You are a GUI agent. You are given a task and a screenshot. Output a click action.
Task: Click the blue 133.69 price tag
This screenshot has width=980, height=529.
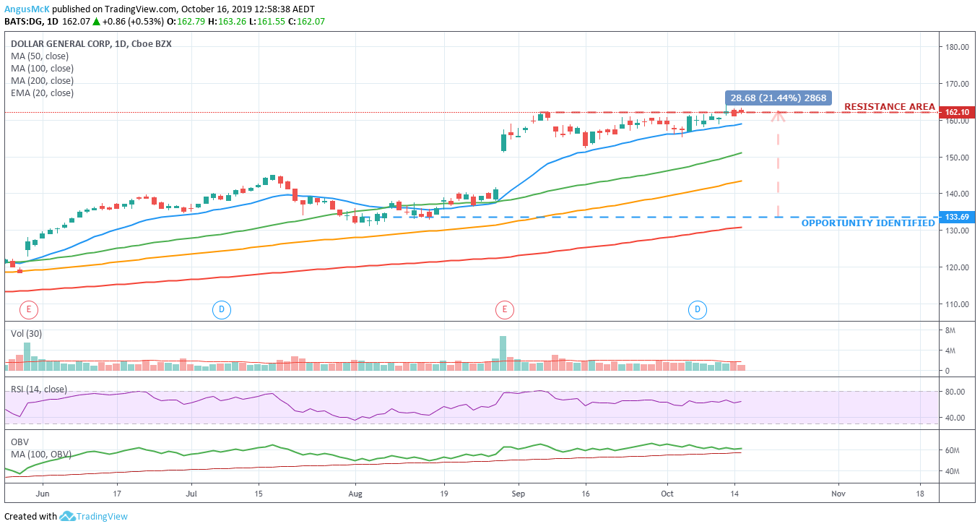coord(957,217)
